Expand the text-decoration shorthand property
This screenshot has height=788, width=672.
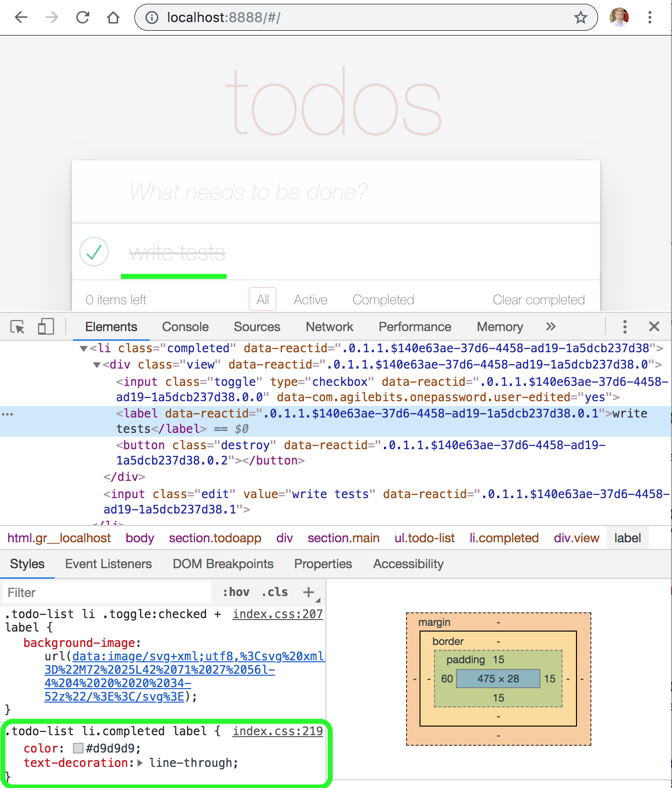click(140, 763)
